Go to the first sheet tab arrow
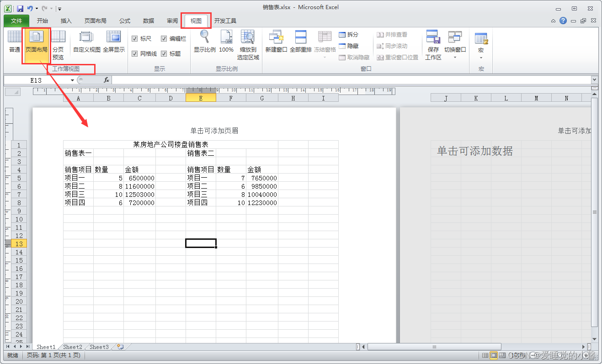This screenshot has width=602, height=364. point(7,347)
